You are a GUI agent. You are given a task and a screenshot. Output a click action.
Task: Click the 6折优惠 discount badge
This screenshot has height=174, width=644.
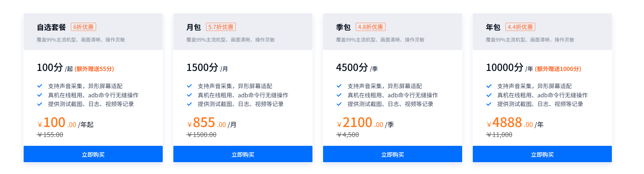pyautogui.click(x=83, y=27)
